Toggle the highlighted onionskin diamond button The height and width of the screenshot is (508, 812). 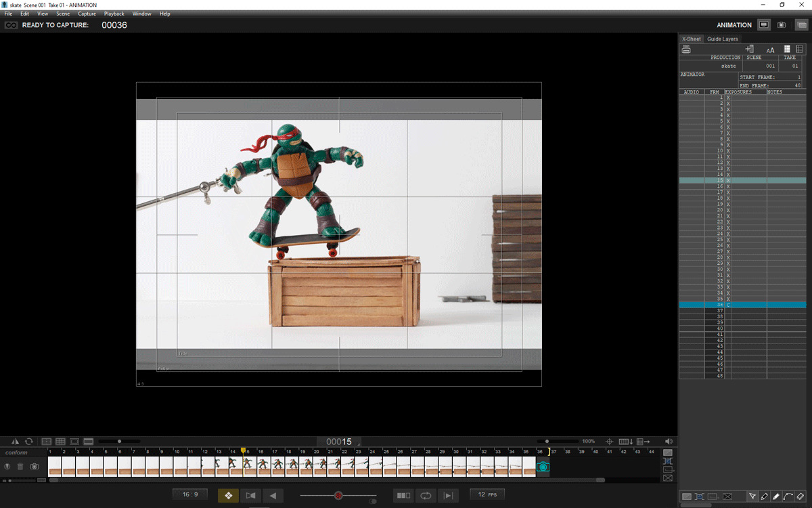click(228, 495)
